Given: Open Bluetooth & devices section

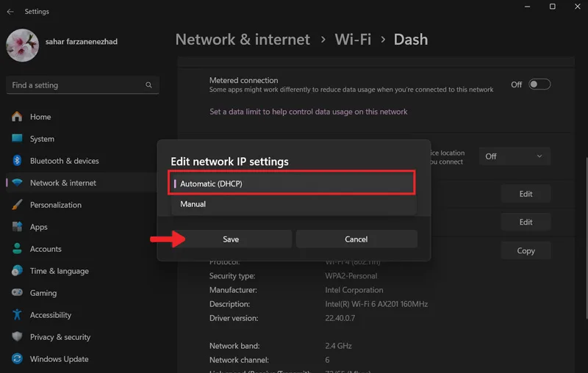Looking at the screenshot, I should tap(65, 161).
